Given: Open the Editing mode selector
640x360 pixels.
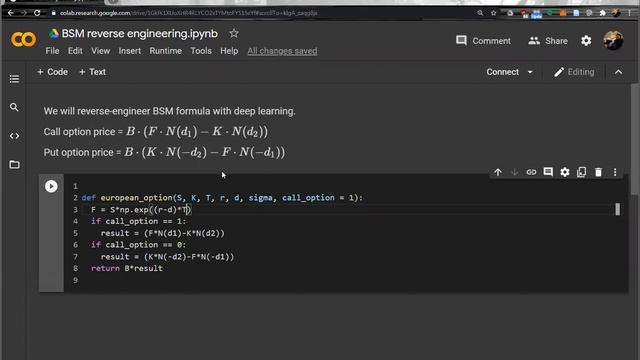Looking at the screenshot, I should [574, 72].
